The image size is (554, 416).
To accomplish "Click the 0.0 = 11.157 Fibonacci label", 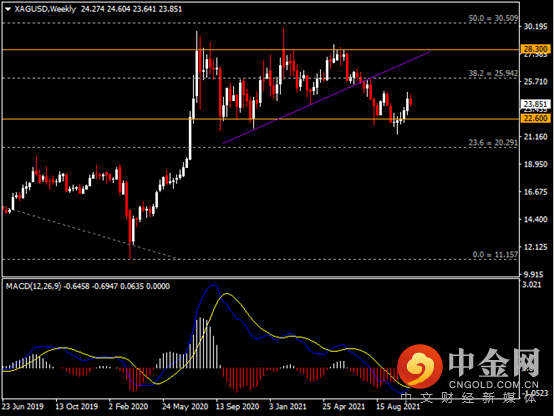I will pos(495,254).
